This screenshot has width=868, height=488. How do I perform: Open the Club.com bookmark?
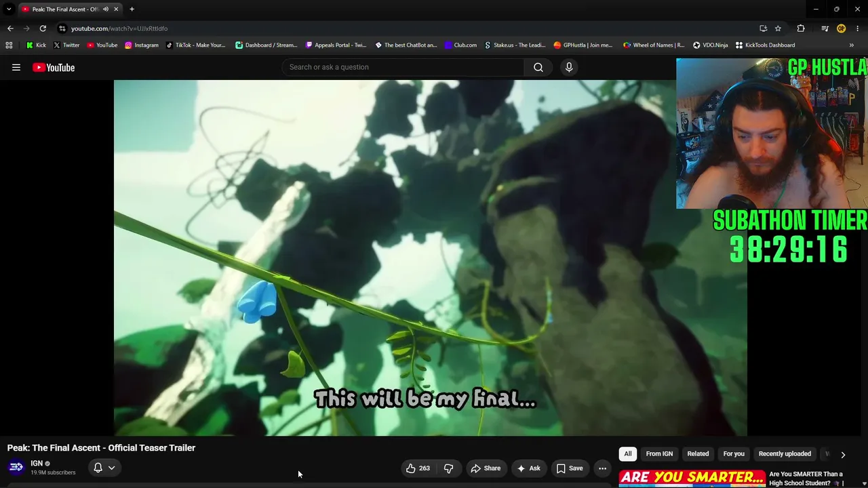click(x=460, y=45)
